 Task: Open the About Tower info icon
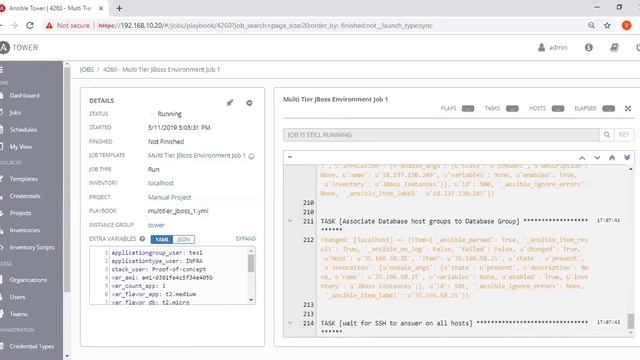(589, 47)
